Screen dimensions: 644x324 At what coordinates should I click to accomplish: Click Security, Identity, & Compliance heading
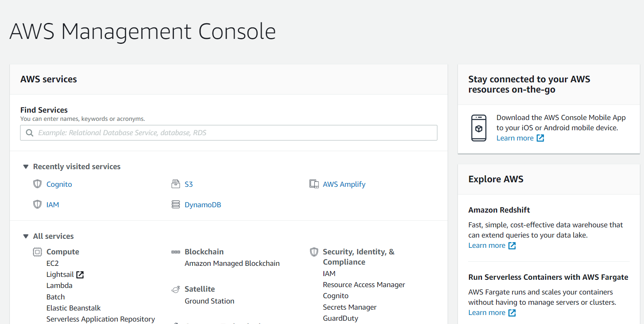[x=358, y=257]
